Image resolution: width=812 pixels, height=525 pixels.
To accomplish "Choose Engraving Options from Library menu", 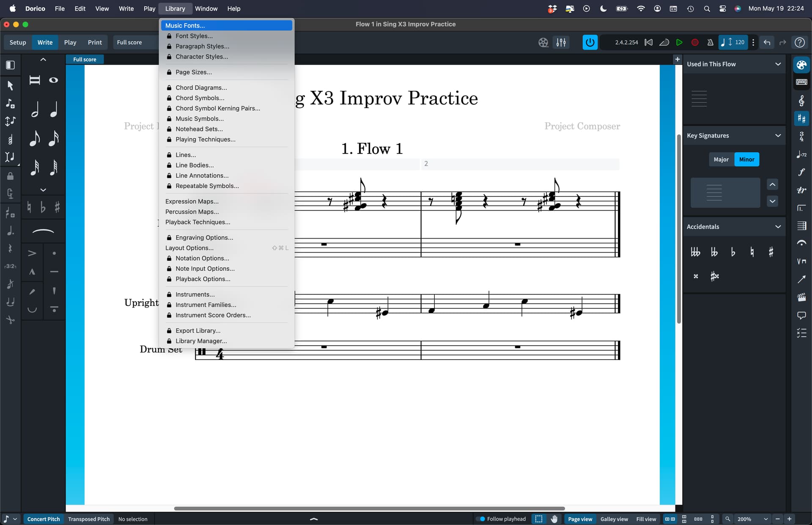I will (204, 238).
